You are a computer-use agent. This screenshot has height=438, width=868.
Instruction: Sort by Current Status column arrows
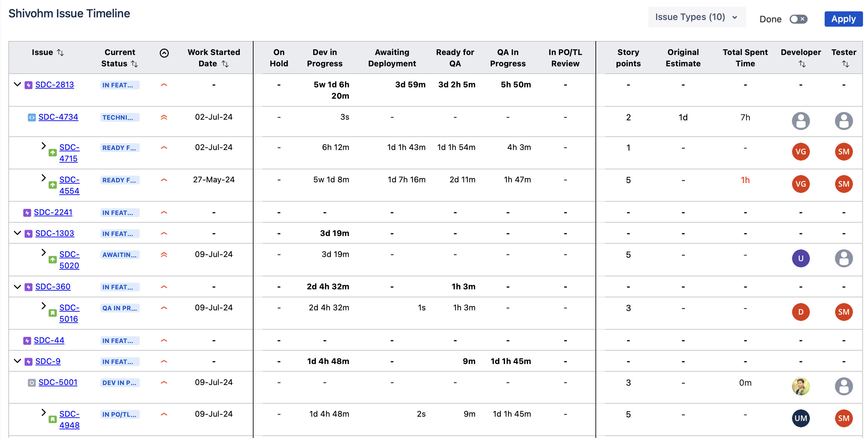134,64
